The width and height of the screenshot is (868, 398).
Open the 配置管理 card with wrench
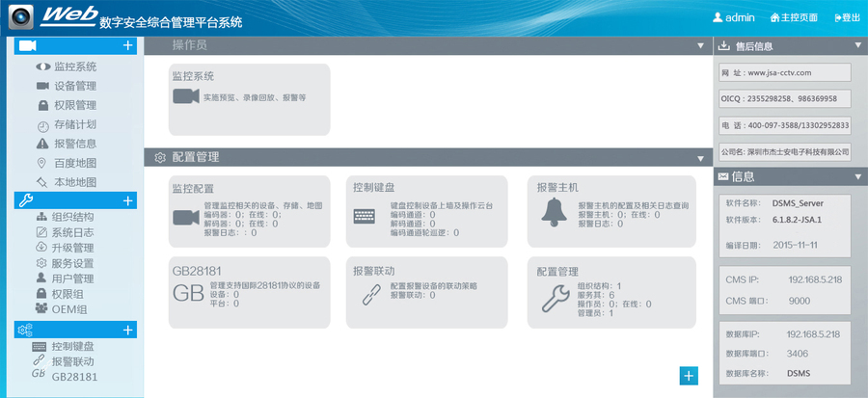tap(611, 292)
